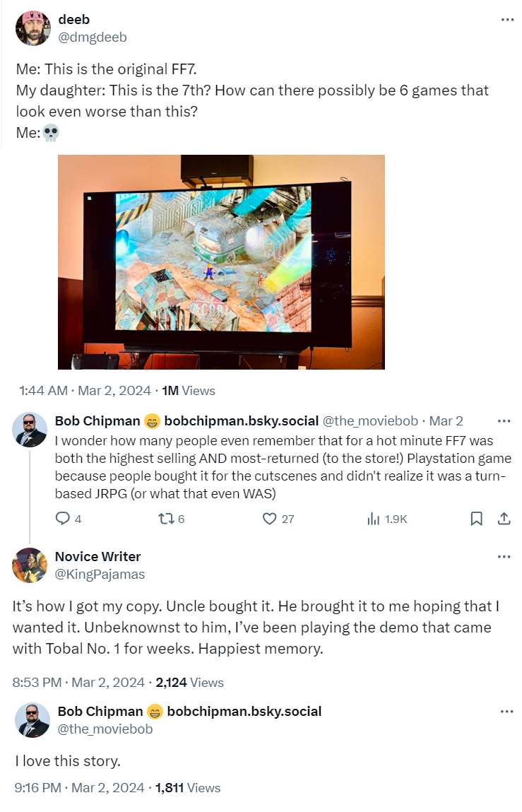This screenshot has width=522, height=812.
Task: Visit the @dmgdeeb handle link
Action: (x=92, y=37)
